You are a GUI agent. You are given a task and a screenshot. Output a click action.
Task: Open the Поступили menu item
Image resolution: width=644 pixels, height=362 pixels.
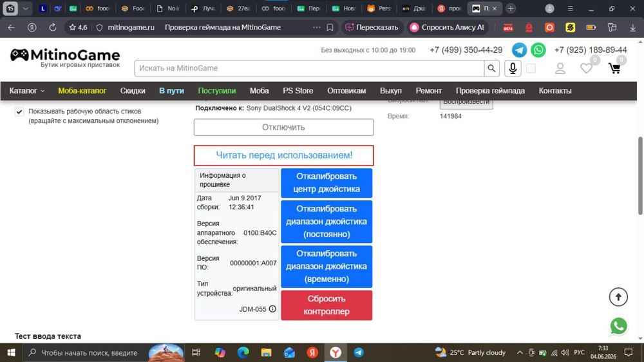(217, 91)
